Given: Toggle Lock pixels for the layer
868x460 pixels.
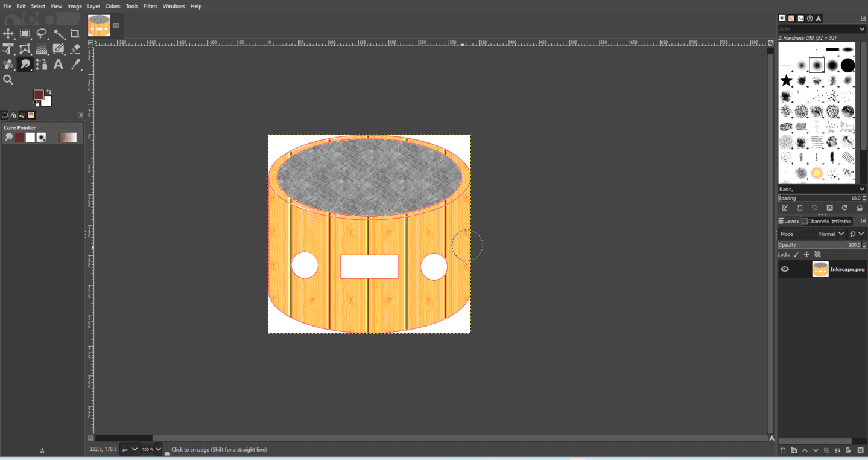Looking at the screenshot, I should click(796, 254).
